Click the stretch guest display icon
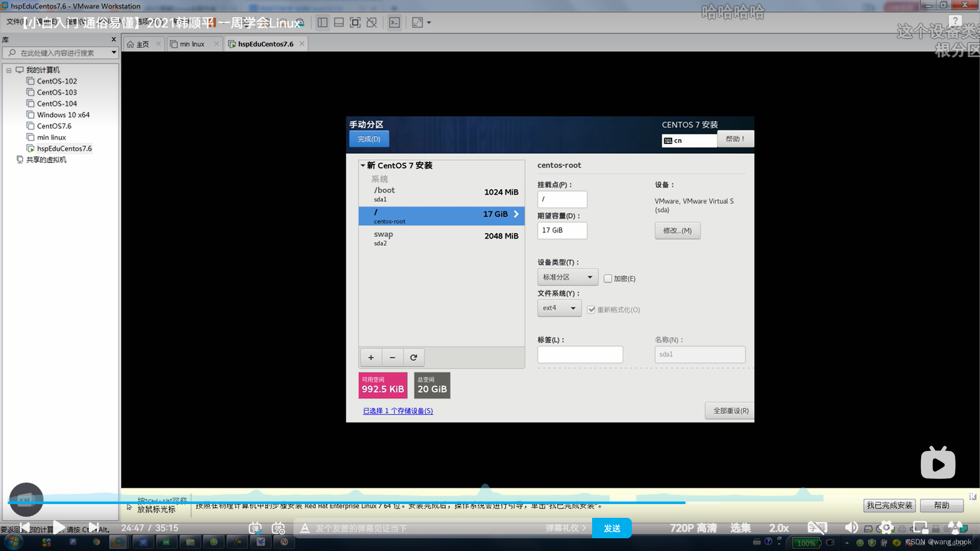980x551 pixels. (417, 22)
